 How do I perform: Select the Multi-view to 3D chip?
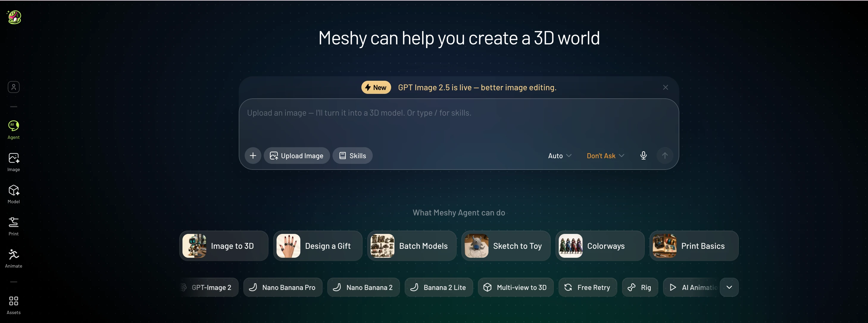pyautogui.click(x=516, y=287)
